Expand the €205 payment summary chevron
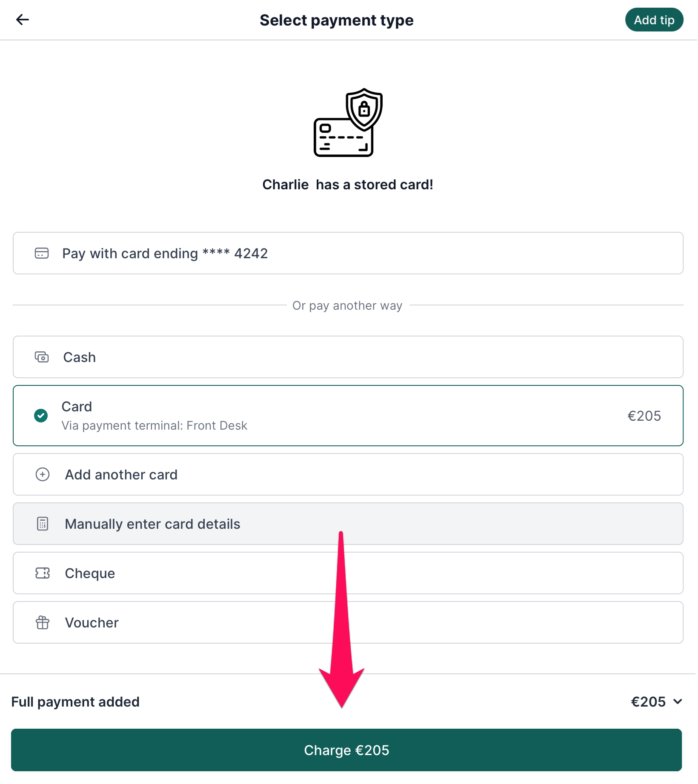This screenshot has width=698, height=784. coord(678,701)
